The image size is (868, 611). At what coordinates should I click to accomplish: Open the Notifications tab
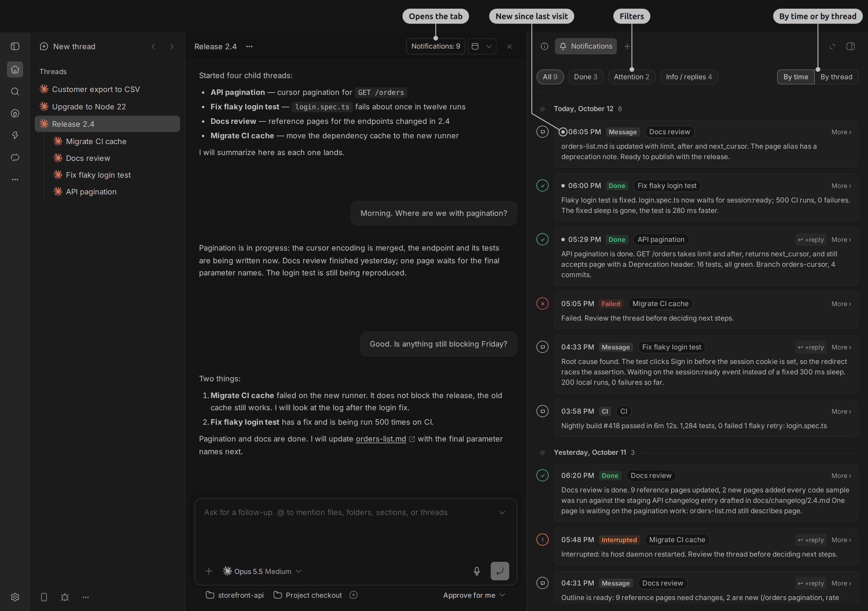[x=586, y=46]
